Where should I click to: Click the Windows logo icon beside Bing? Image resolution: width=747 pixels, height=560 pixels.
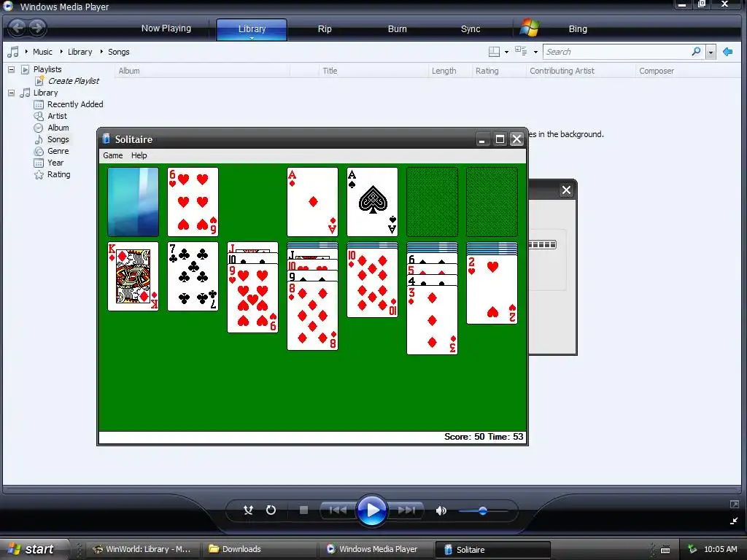click(530, 28)
